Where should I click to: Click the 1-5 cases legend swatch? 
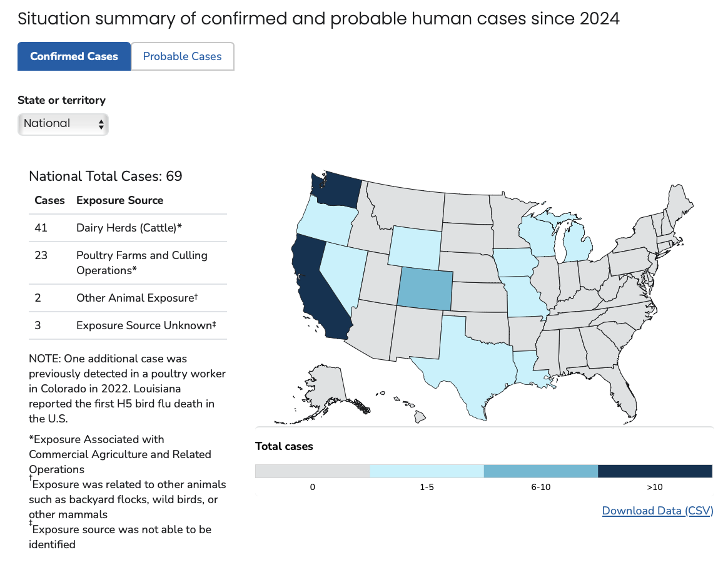coord(427,471)
